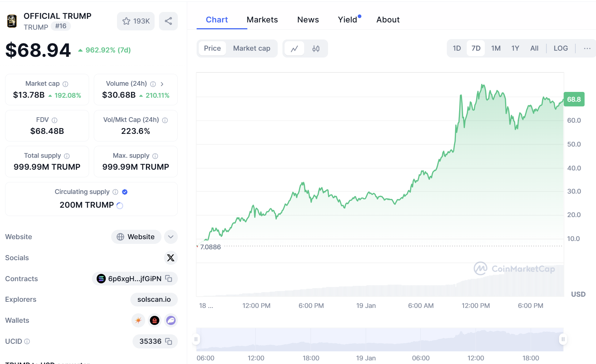Click the circulating supply progress ring

pyautogui.click(x=120, y=206)
